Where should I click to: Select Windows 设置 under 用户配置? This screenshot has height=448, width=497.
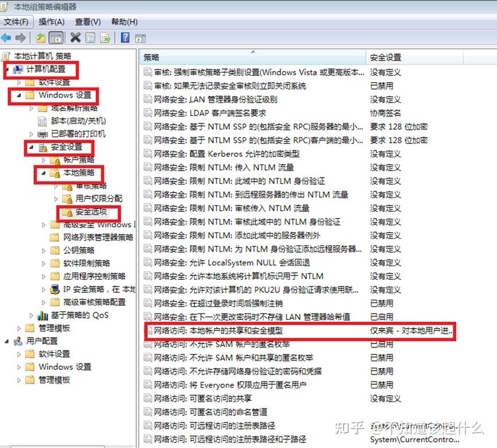(x=65, y=367)
